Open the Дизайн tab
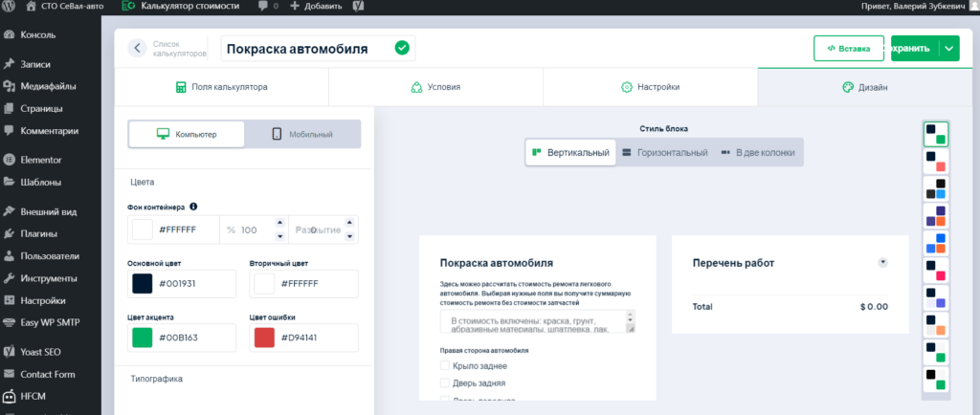 [x=865, y=87]
